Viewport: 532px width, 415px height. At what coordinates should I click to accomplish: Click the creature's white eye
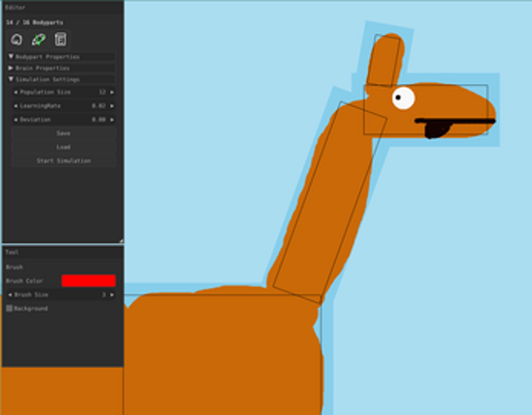coord(404,98)
